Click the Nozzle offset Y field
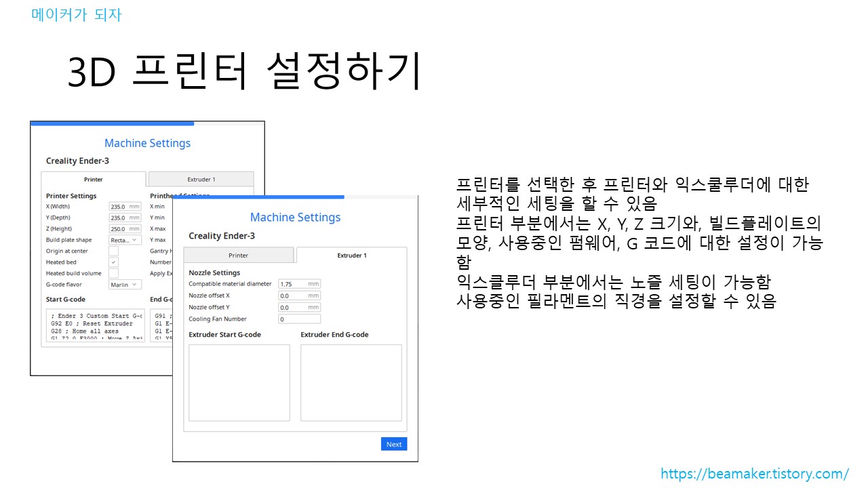This screenshot has height=488, width=868. coord(300,307)
